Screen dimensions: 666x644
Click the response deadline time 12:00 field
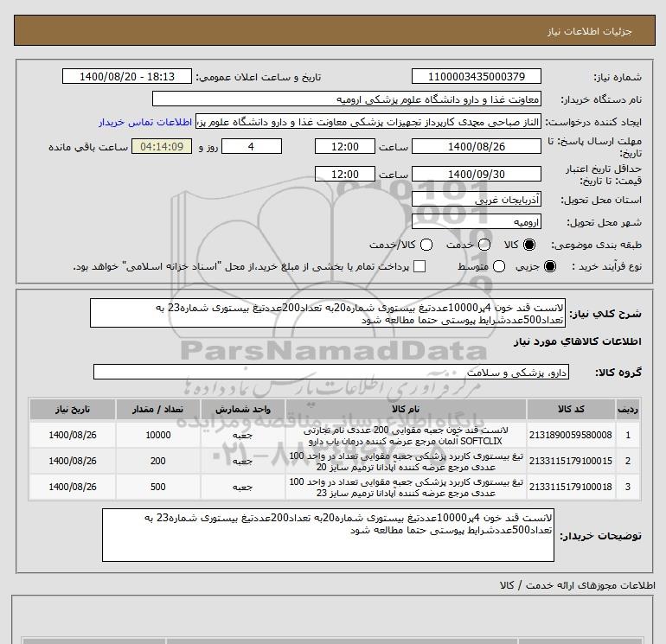345,146
